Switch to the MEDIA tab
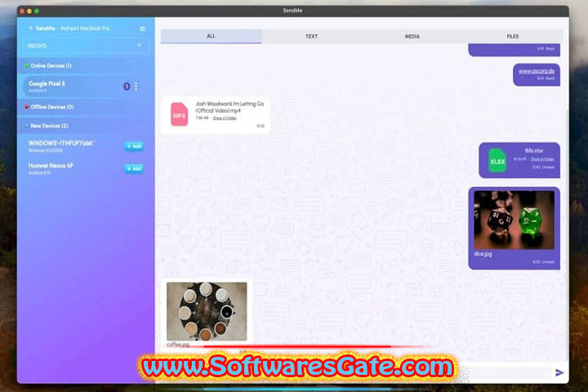Screen dimensions: 588x392 (x=412, y=37)
